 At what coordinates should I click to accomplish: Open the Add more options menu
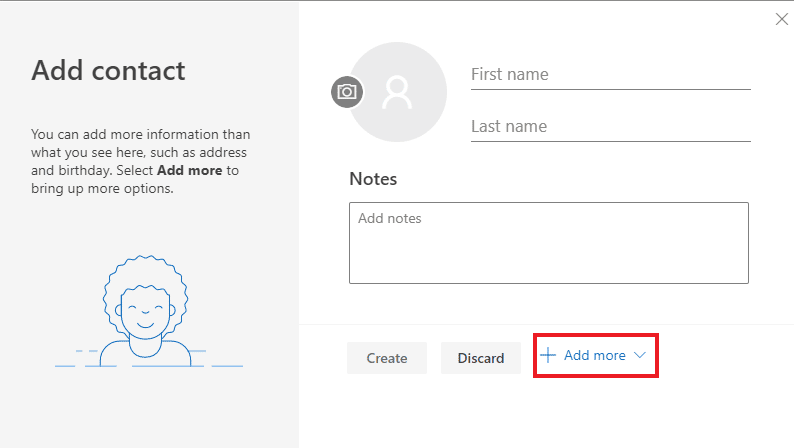(596, 355)
